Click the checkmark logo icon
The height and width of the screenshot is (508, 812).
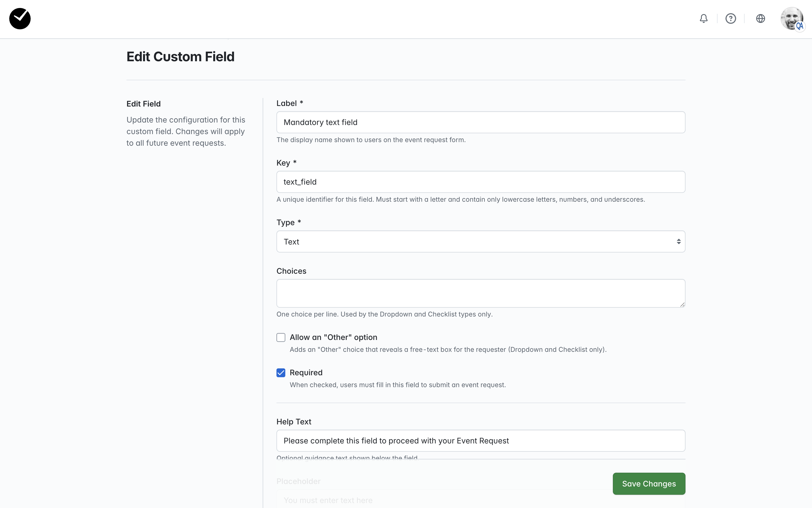tap(20, 18)
